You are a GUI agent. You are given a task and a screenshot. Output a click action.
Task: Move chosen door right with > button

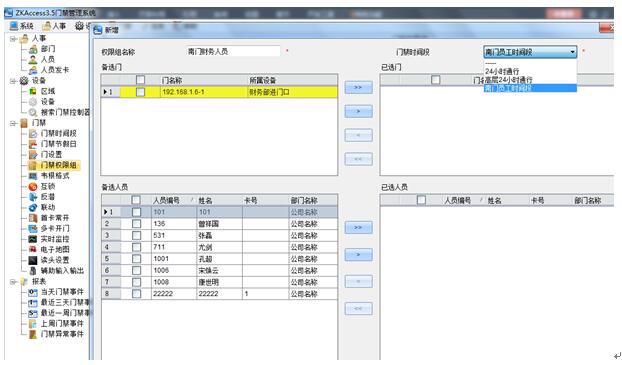358,111
